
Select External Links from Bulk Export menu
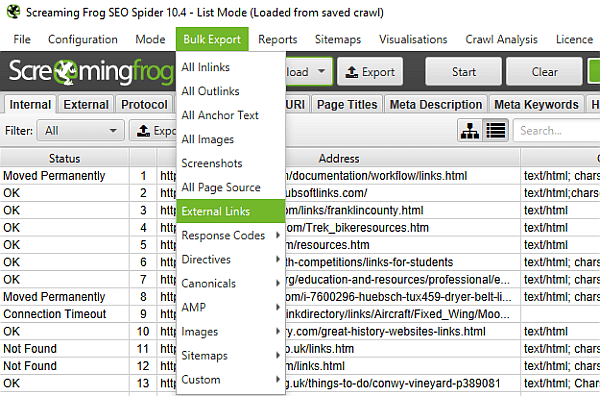(x=231, y=211)
